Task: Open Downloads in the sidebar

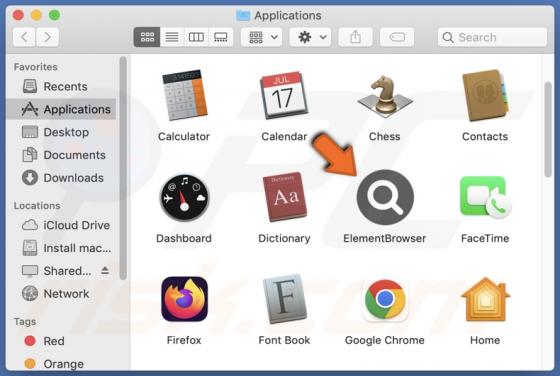Action: [x=61, y=178]
